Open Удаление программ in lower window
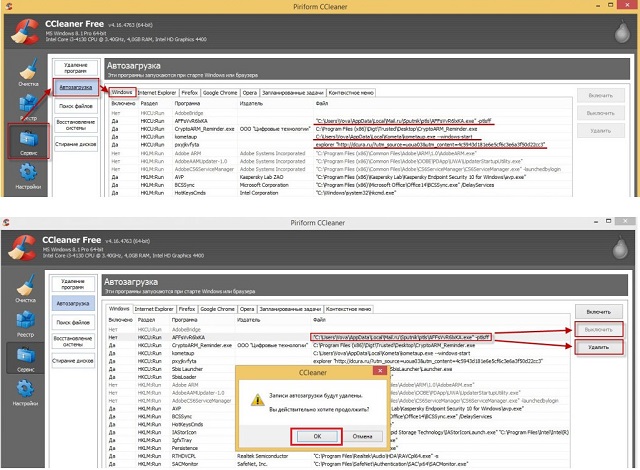The width and height of the screenshot is (640, 470). click(x=73, y=284)
